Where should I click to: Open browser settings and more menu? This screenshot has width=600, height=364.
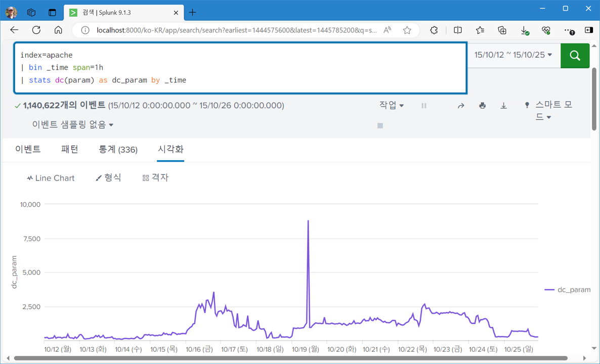[569, 30]
